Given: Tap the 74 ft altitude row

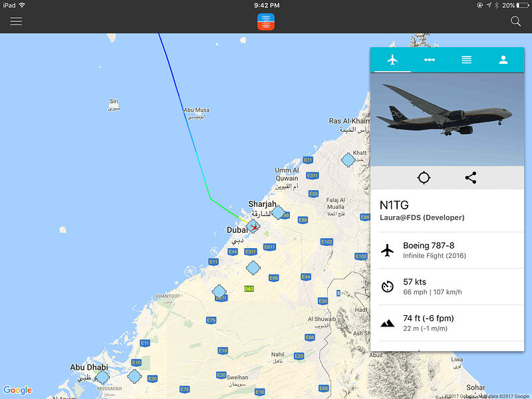Looking at the screenshot, I should pos(447,323).
